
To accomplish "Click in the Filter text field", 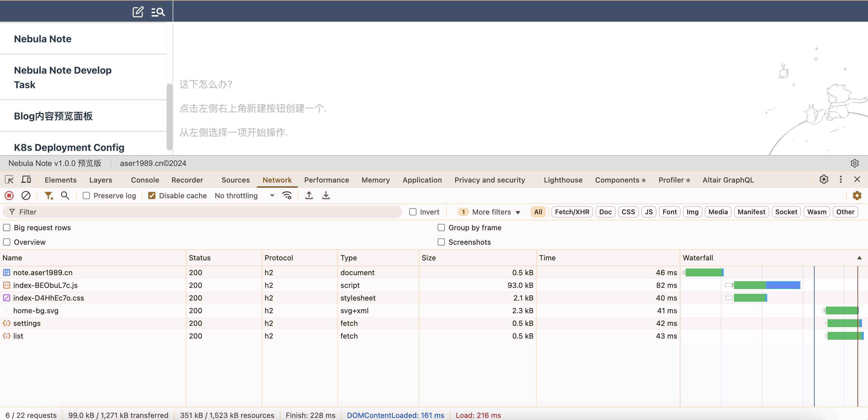I will (x=202, y=212).
